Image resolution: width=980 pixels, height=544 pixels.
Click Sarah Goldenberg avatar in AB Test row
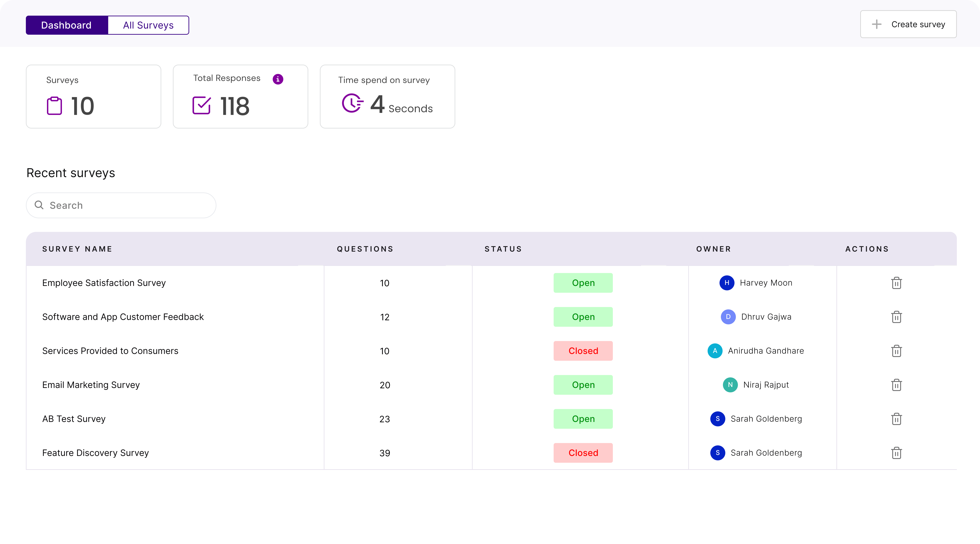tap(717, 419)
